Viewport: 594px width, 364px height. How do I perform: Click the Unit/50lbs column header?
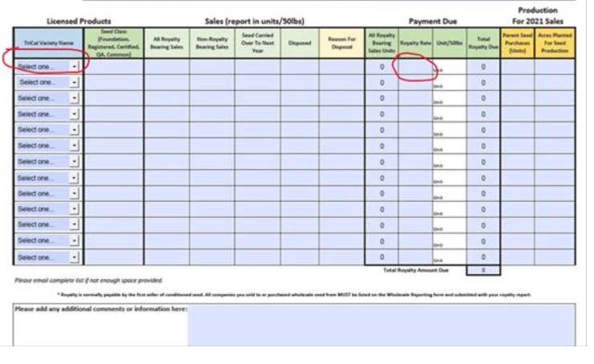click(x=449, y=42)
